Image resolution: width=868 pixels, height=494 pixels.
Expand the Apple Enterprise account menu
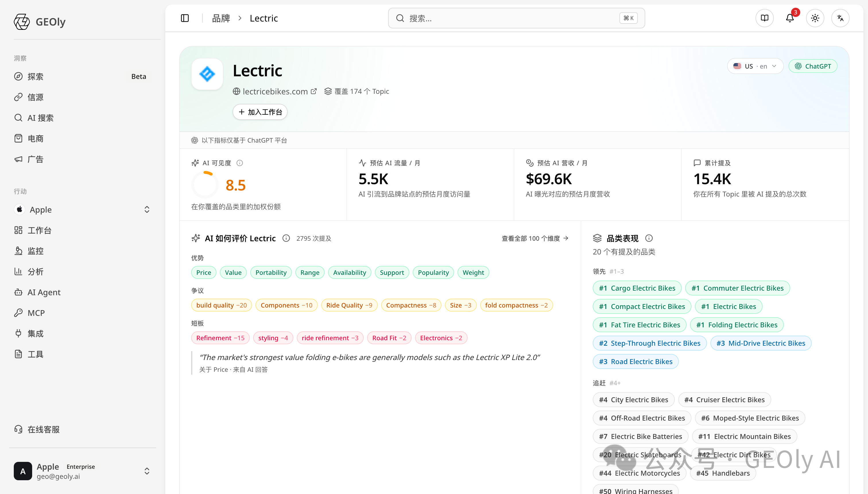(82, 471)
